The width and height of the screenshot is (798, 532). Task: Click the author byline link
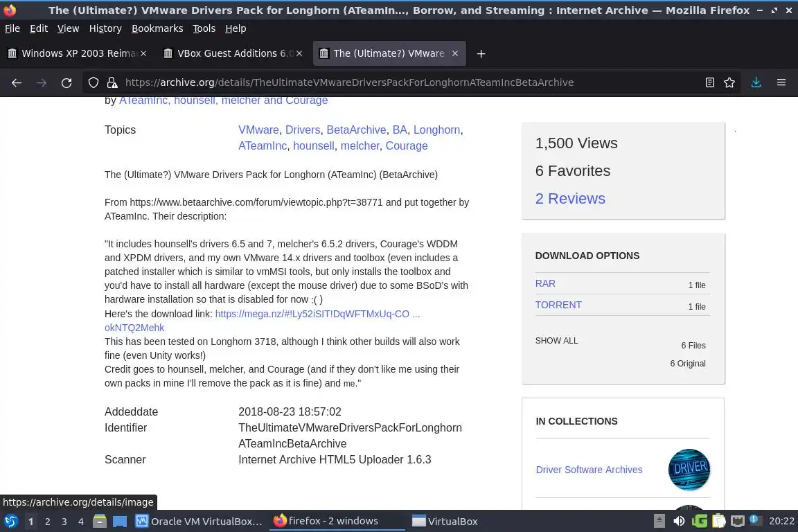(224, 100)
